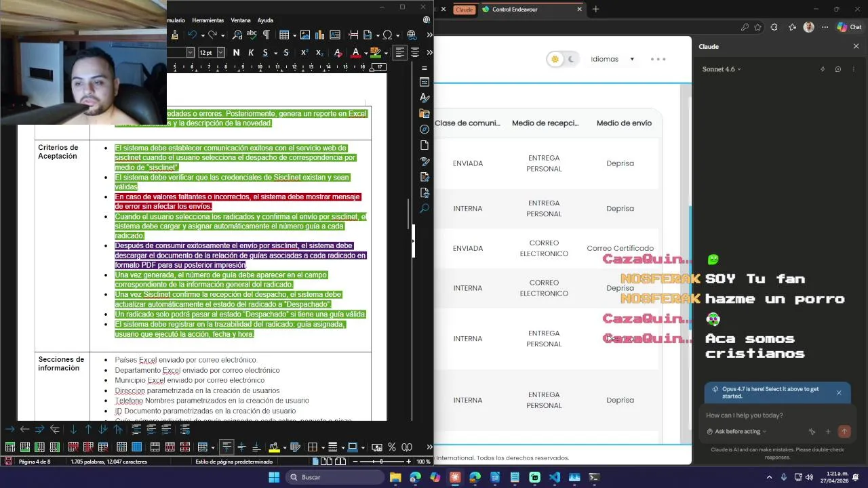
Task: Insert hyperlink globe icon
Action: pyautogui.click(x=411, y=35)
